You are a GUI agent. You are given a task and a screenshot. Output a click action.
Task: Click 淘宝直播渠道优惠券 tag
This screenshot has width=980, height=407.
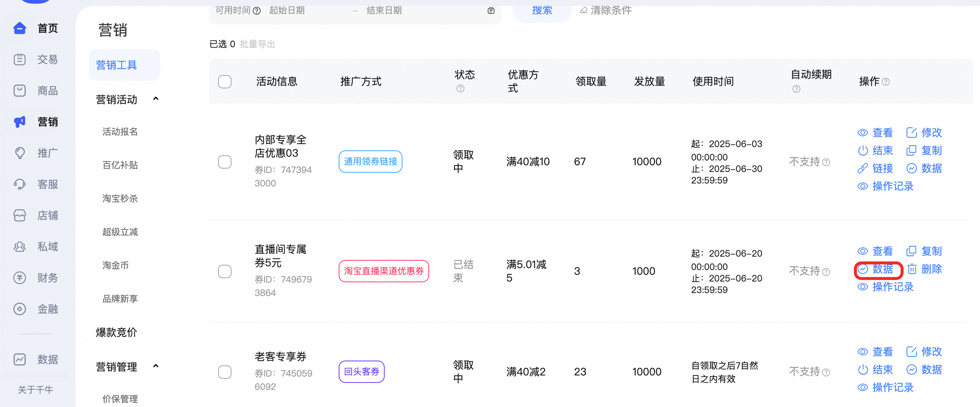(384, 271)
